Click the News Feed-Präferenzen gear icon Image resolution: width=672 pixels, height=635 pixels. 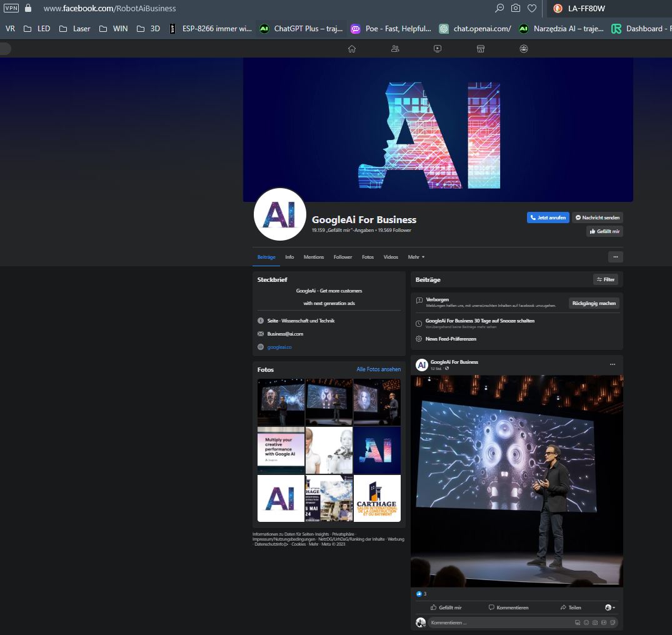coord(419,339)
